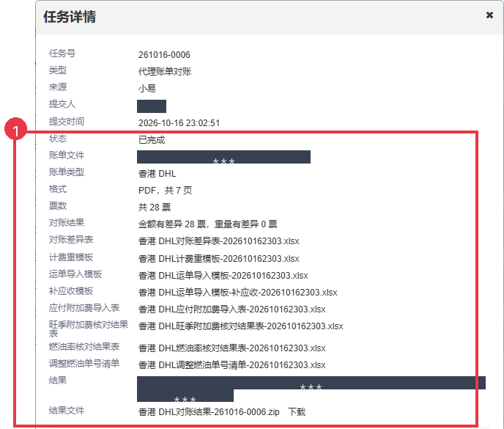504x429 pixels.
Task: Select submit time 2026-10-16 23:02:51
Action: (179, 123)
